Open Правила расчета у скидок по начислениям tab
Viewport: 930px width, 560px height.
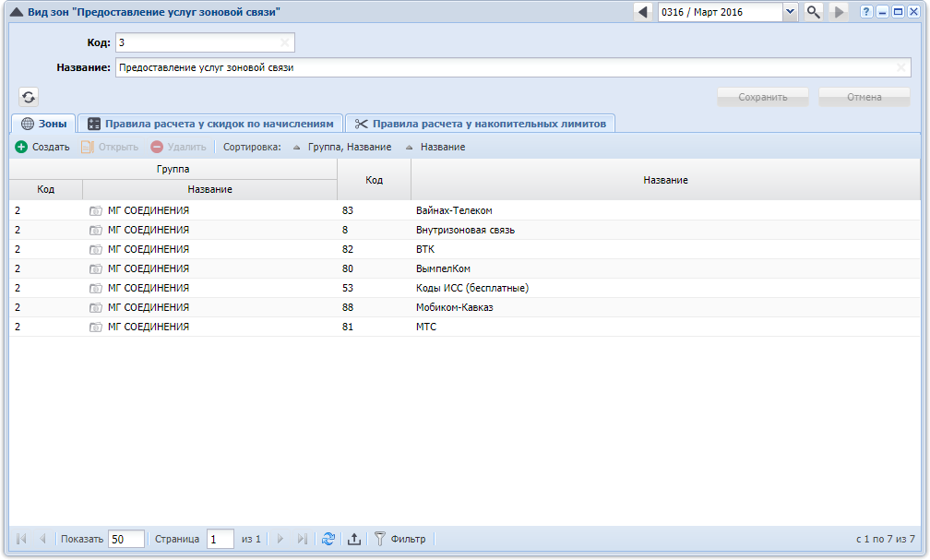point(210,124)
